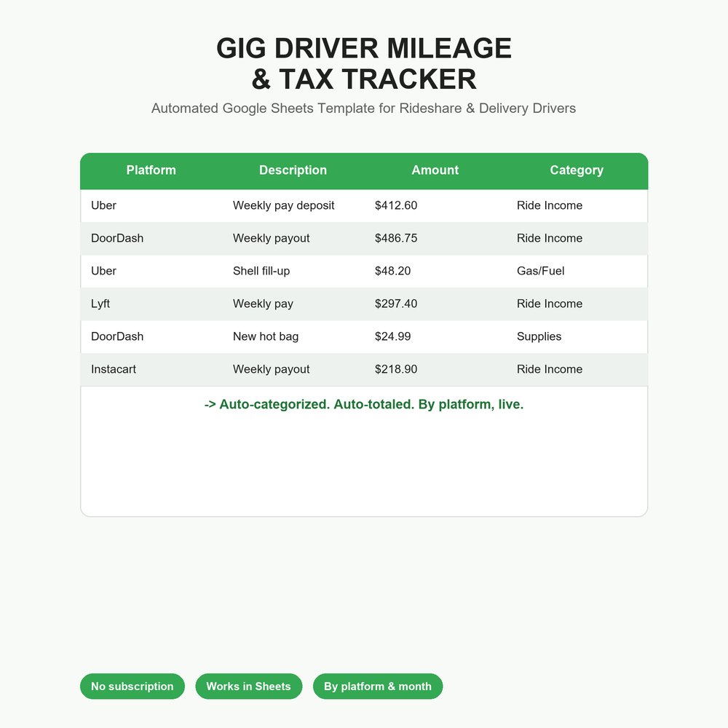Click the 'Weekly pay' cell in Lyft row
Viewport: 728px width, 728px height.
click(264, 304)
